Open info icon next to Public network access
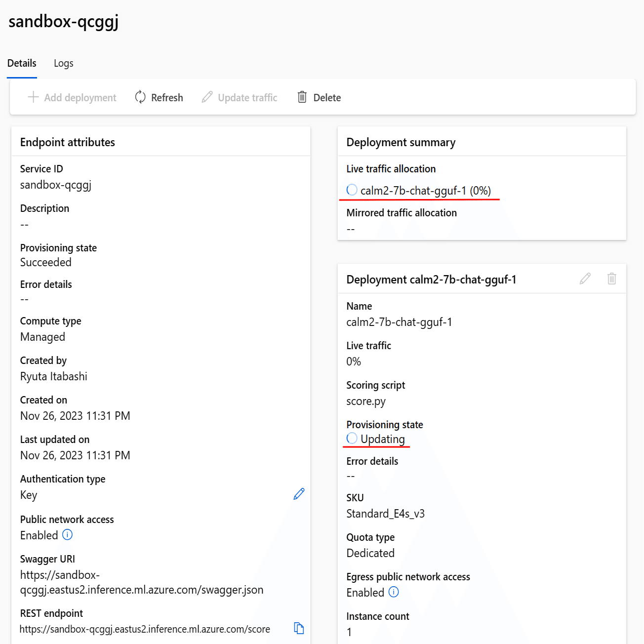The image size is (644, 644). 68,535
